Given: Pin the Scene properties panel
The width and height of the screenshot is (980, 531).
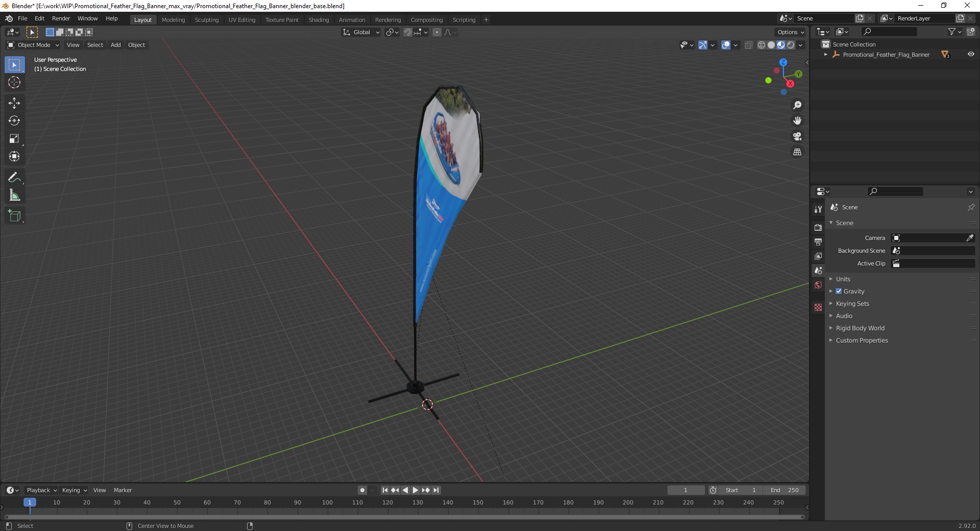Looking at the screenshot, I should 971,207.
